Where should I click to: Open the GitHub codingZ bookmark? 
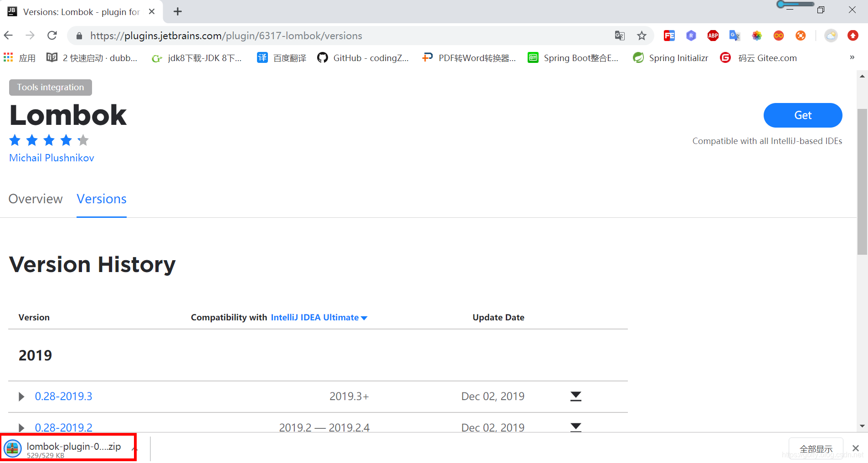tap(363, 58)
